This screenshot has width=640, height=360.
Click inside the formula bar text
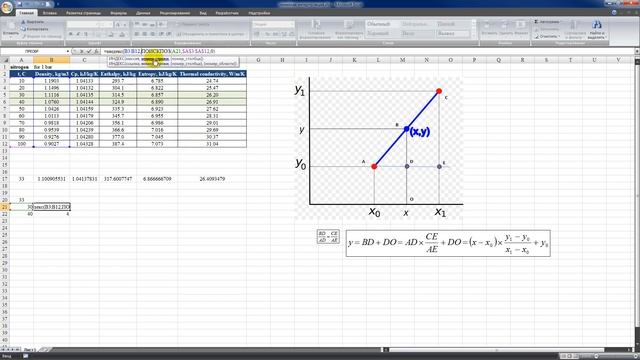pyautogui.click(x=159, y=51)
